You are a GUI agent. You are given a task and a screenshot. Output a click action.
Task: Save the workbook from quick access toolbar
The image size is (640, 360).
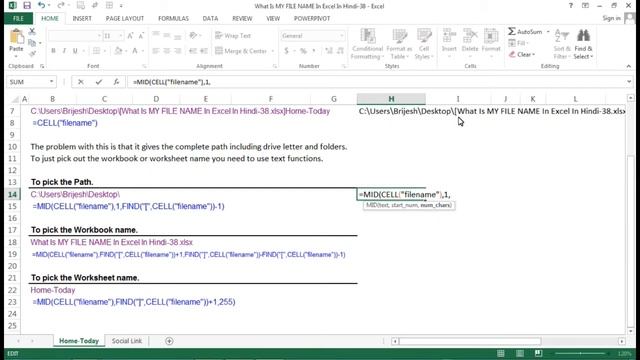(27, 5)
